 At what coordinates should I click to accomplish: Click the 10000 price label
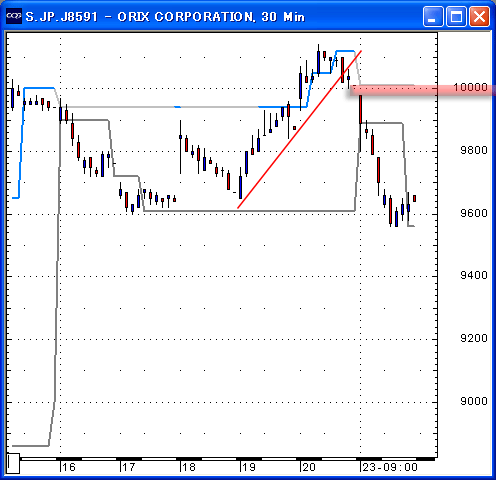[x=470, y=88]
